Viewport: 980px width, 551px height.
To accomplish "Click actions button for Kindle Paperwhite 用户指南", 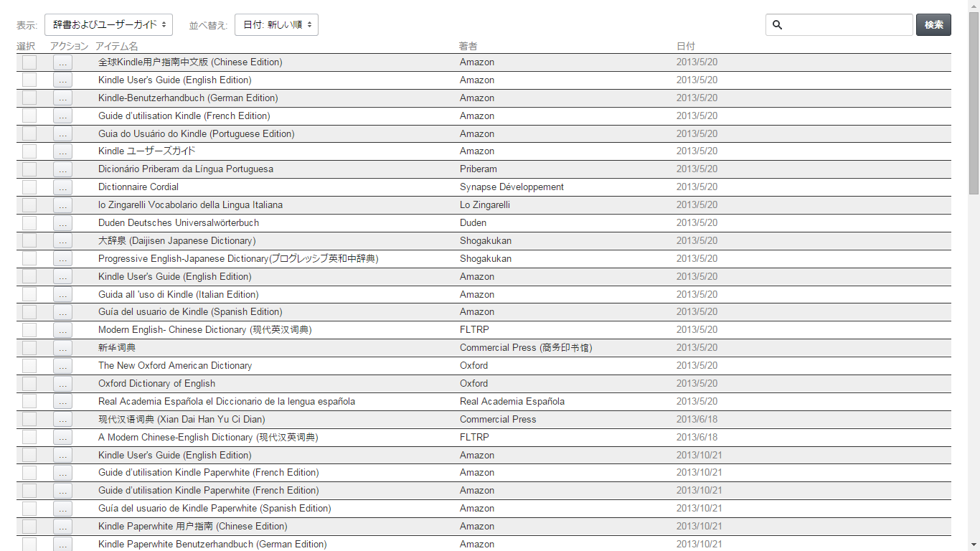I will click(62, 527).
